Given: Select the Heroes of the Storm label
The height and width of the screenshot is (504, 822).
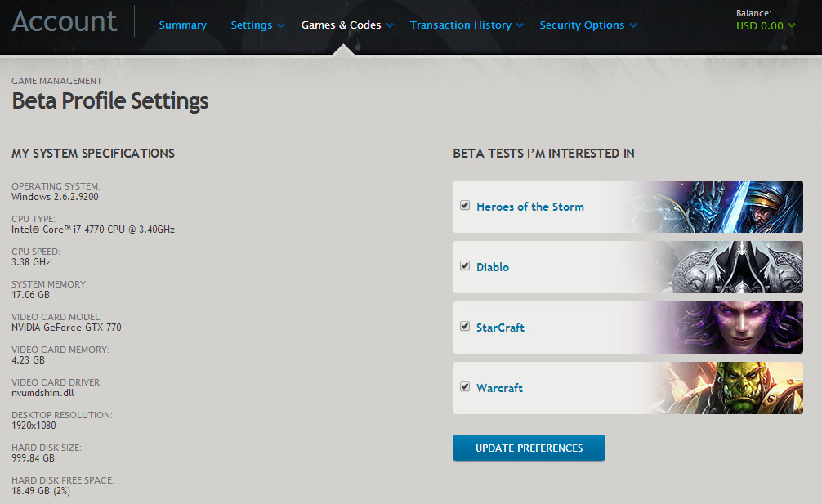Looking at the screenshot, I should tap(530, 207).
